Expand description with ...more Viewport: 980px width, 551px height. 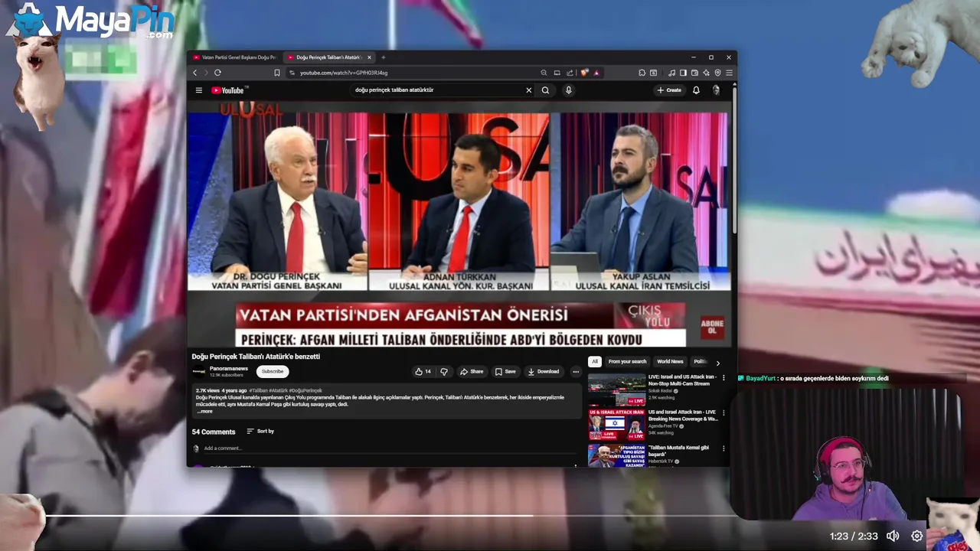[204, 412]
